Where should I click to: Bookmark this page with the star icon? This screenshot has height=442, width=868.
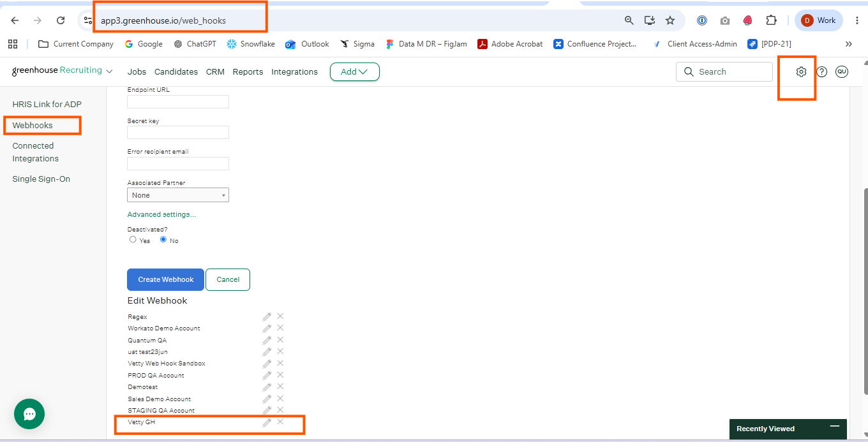[x=670, y=20]
